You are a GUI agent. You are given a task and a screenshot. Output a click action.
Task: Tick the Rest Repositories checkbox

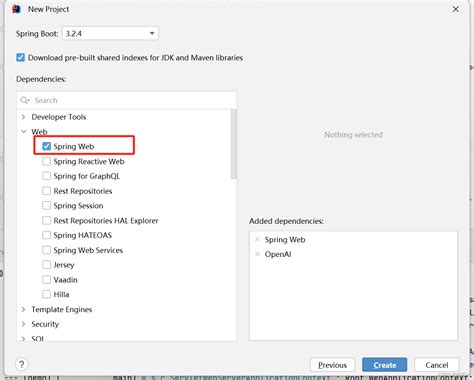(x=46, y=191)
